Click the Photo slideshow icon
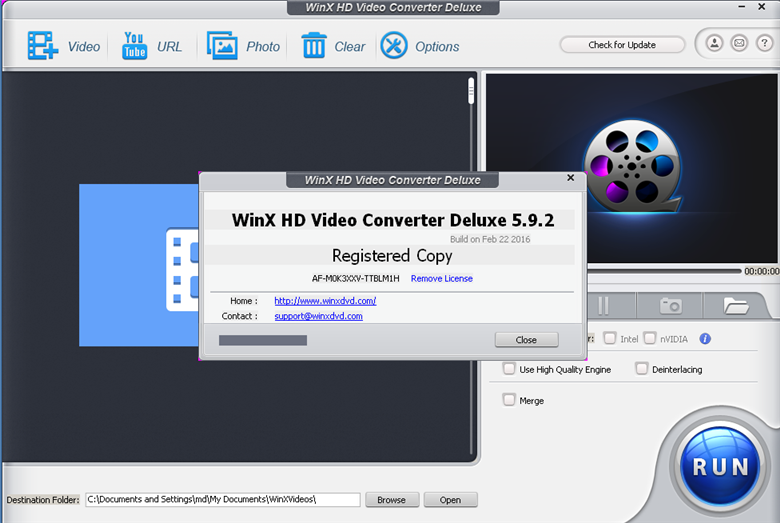The image size is (780, 523). [x=221, y=46]
